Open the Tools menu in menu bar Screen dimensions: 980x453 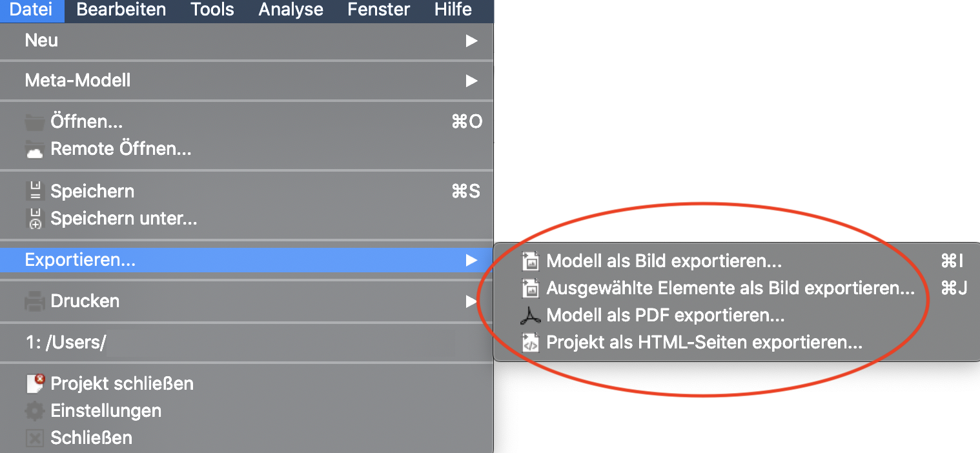212,10
